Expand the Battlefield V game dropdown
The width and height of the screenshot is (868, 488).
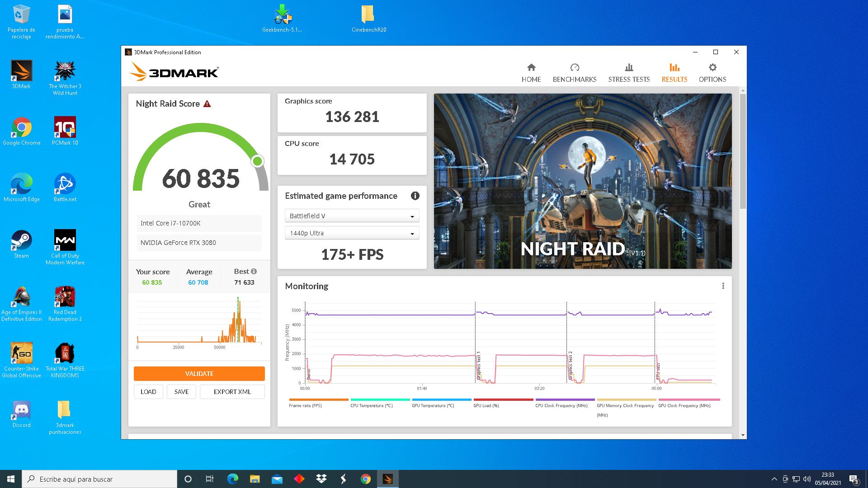coord(352,216)
